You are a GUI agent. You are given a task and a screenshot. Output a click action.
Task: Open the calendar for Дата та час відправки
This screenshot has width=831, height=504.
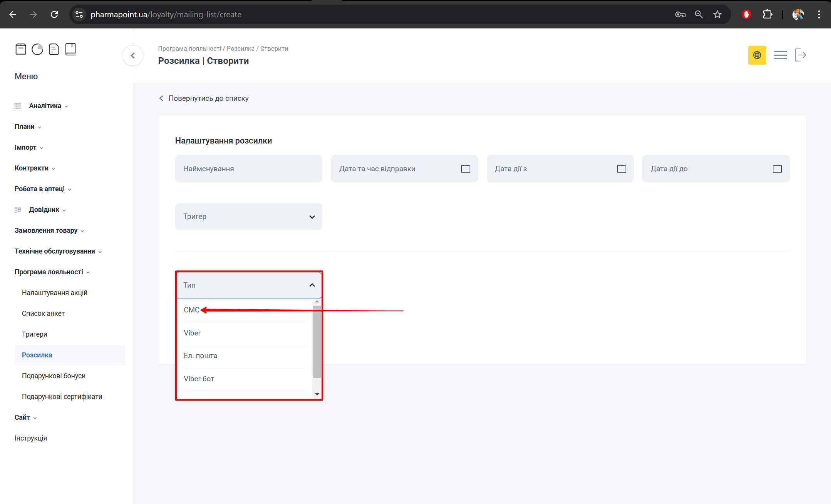tap(466, 169)
